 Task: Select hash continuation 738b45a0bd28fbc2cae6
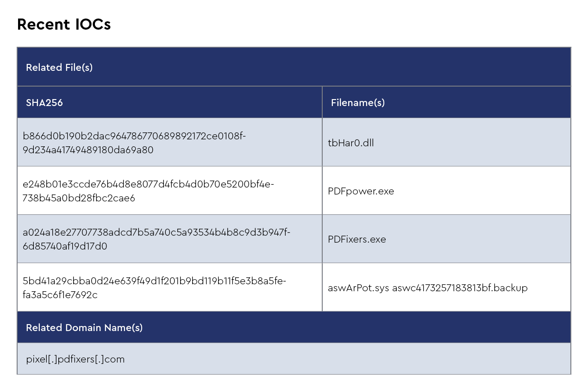tap(79, 198)
